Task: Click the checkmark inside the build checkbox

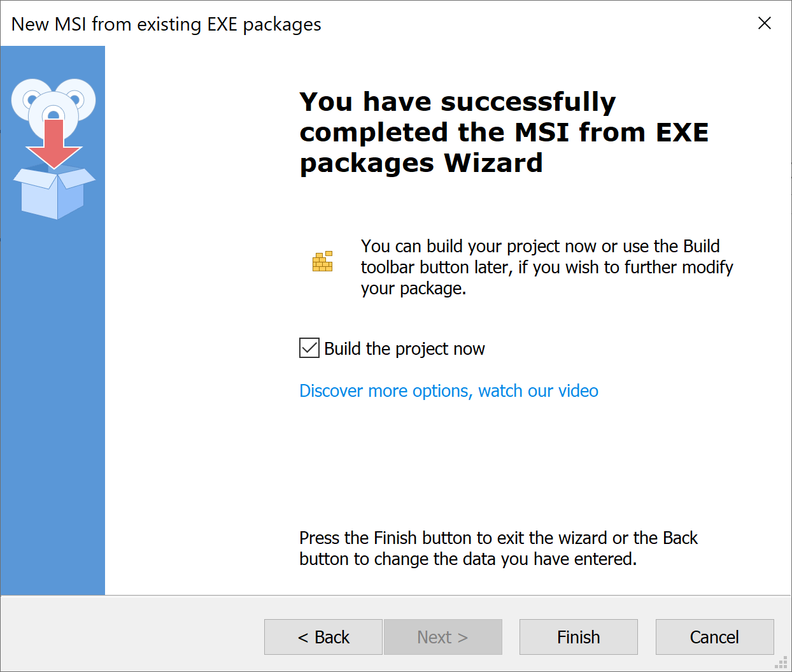Action: click(309, 348)
